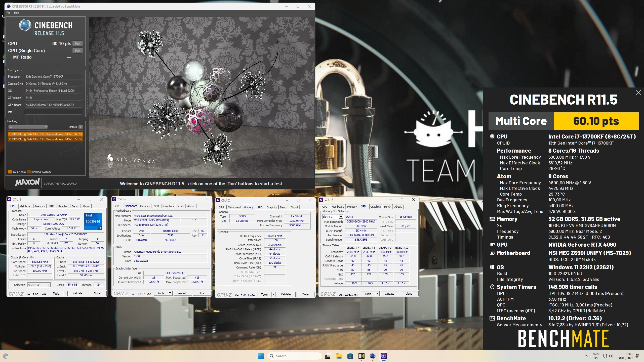Click the CPU-Z title icon of the SPD window
Viewport: 644px width, 362px height.
321,200
